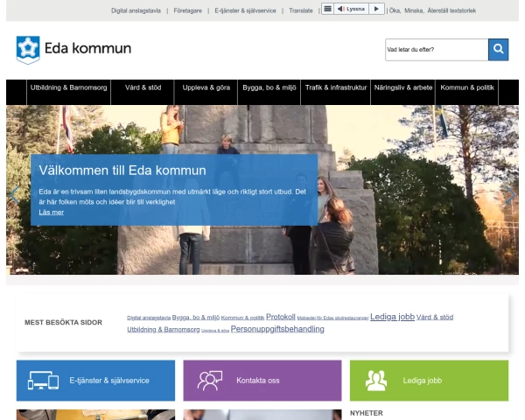The image size is (525, 420).
Task: Open Uppleva & göra menu
Action: click(206, 92)
